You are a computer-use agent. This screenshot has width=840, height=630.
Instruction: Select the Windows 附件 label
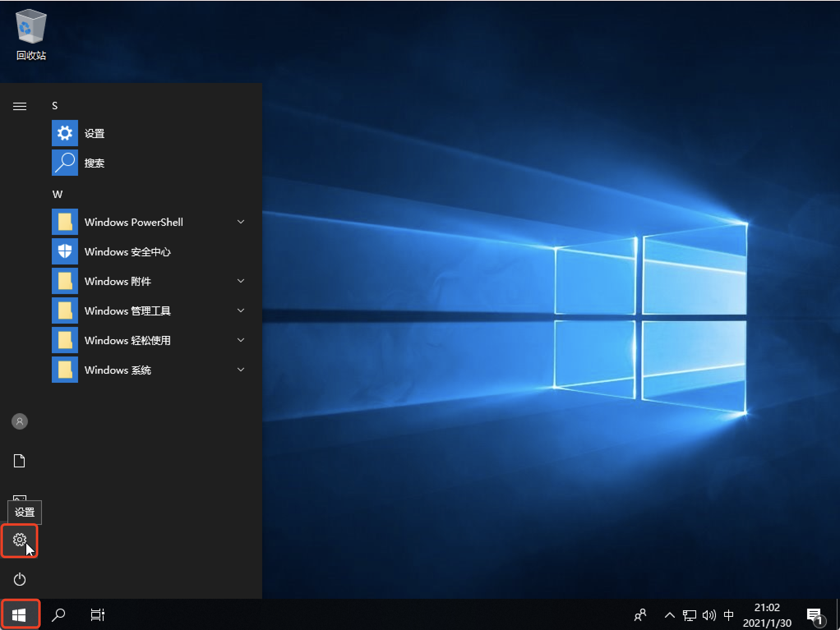pyautogui.click(x=118, y=281)
